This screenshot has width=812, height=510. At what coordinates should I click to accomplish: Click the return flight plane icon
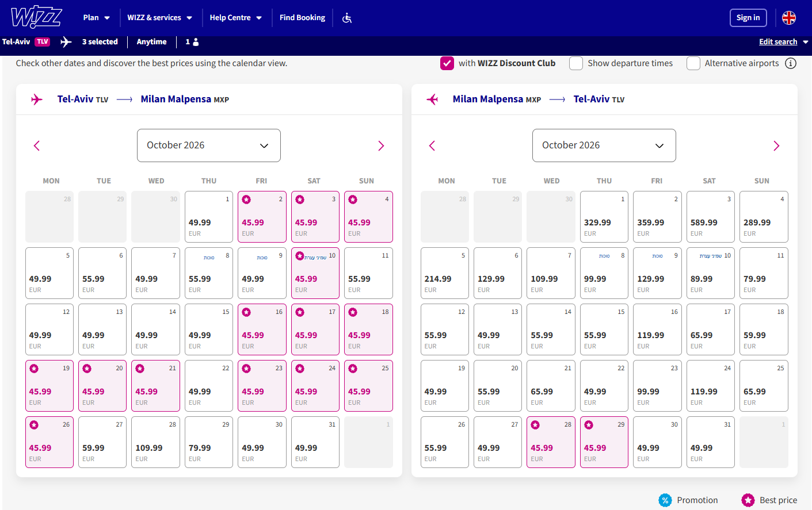pyautogui.click(x=432, y=99)
